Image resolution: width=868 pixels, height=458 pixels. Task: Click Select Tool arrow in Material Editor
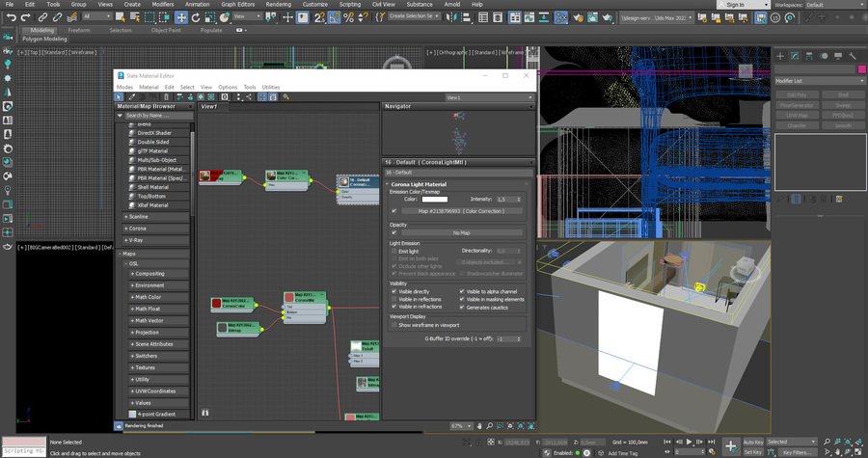point(121,97)
